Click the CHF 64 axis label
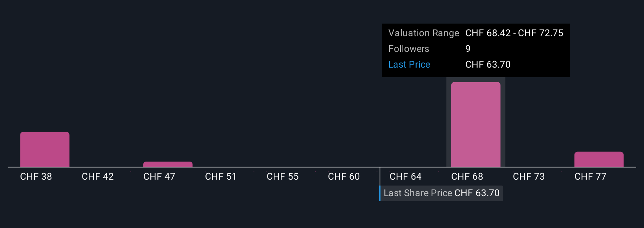This screenshot has height=228, width=644. coord(406,177)
